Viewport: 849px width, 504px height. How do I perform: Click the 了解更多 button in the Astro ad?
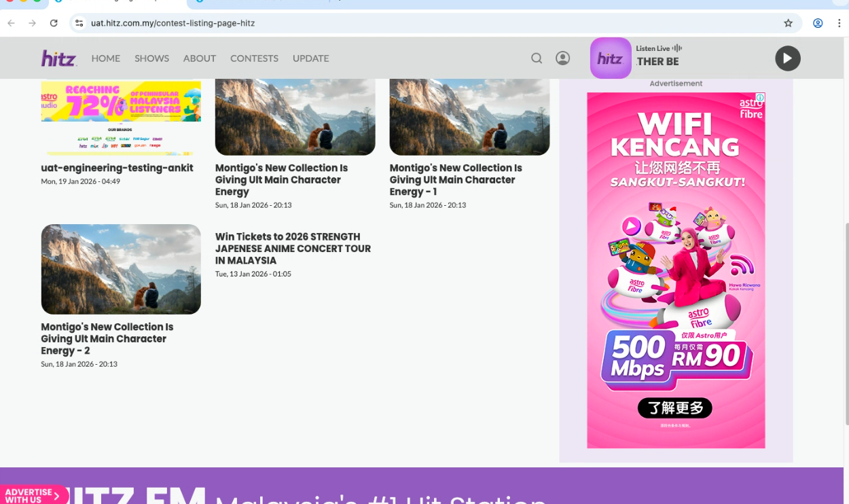[675, 408]
